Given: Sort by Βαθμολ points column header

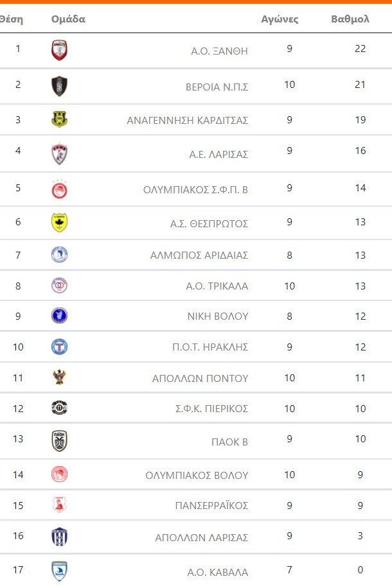Looking at the screenshot, I should [x=350, y=19].
